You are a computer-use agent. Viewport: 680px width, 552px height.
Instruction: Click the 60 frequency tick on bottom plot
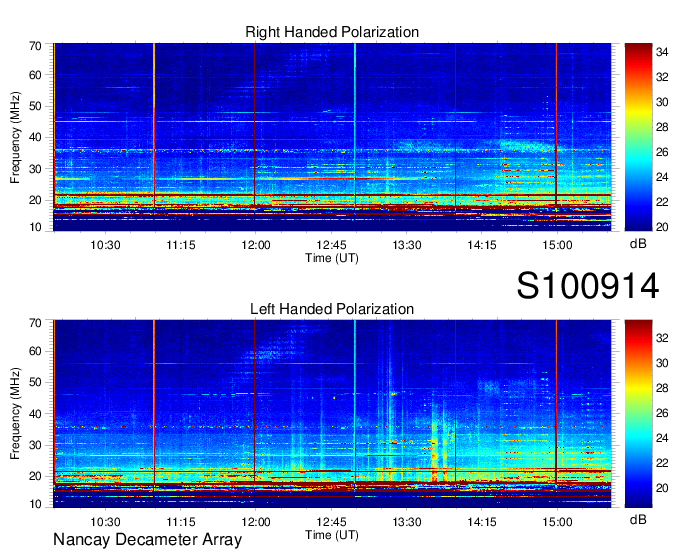pyautogui.click(x=35, y=352)
